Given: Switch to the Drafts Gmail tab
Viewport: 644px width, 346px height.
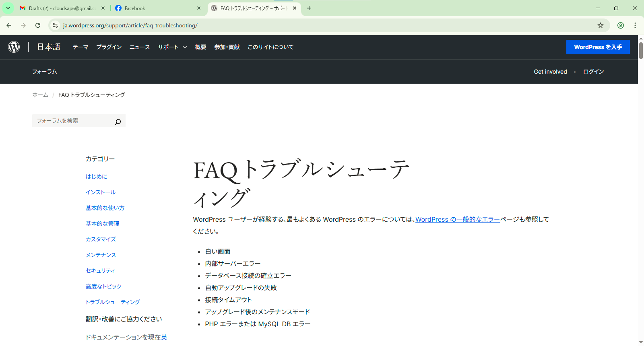Looking at the screenshot, I should tap(62, 8).
